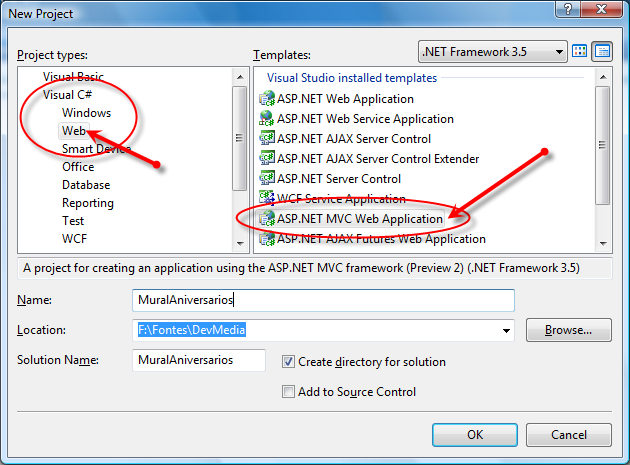Select the ASP.NET AJAX Futures Web Application icon
This screenshot has width=630, height=465.
pyautogui.click(x=267, y=239)
